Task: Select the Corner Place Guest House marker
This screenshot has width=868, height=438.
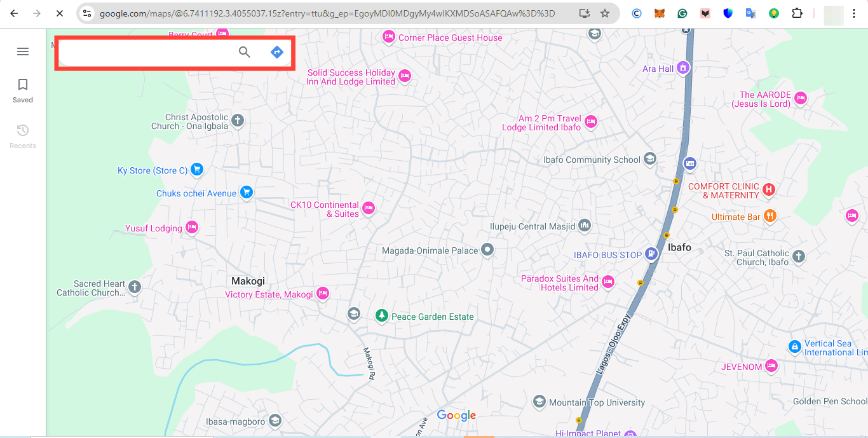Action: point(389,38)
